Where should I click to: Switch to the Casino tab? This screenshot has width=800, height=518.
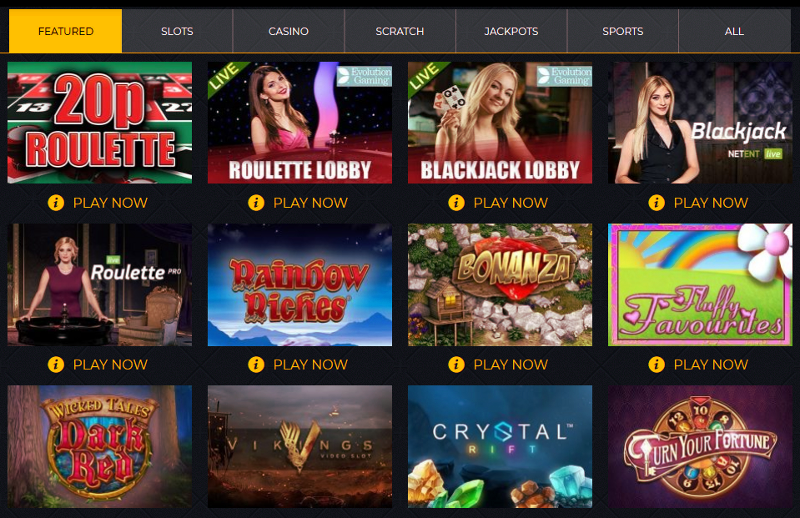289,31
